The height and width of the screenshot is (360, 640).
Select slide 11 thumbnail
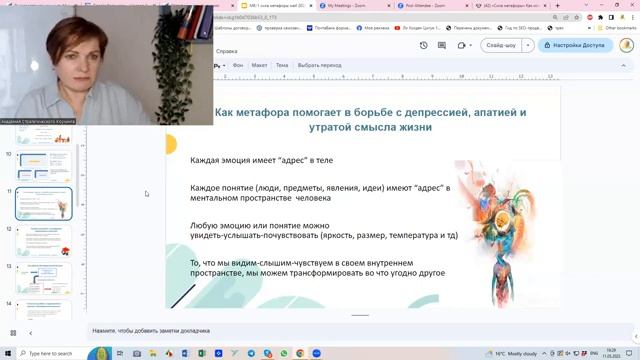pos(44,204)
